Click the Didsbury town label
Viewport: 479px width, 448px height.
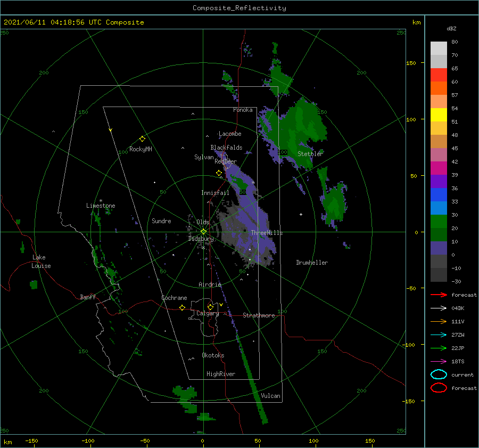[x=201, y=239]
